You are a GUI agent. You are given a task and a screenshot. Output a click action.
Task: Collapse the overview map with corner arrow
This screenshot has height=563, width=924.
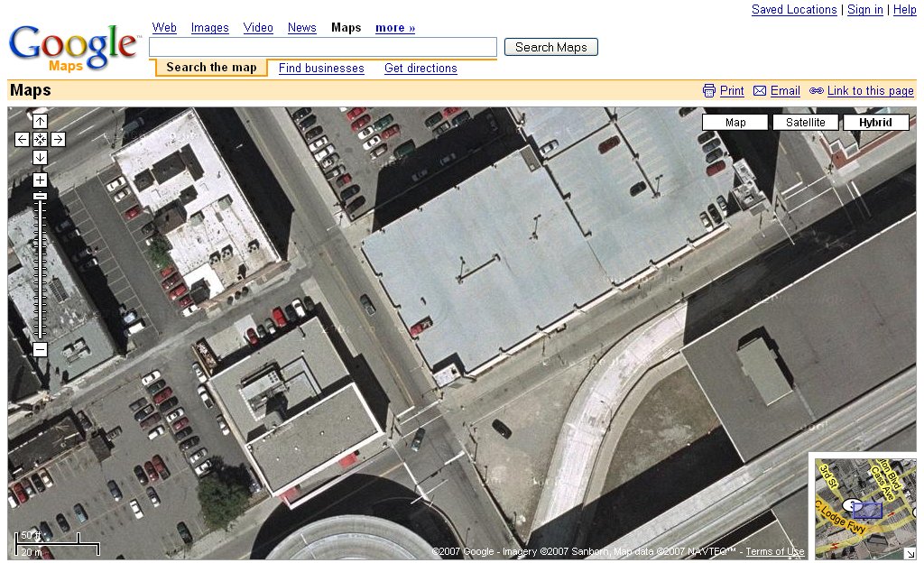click(910, 554)
